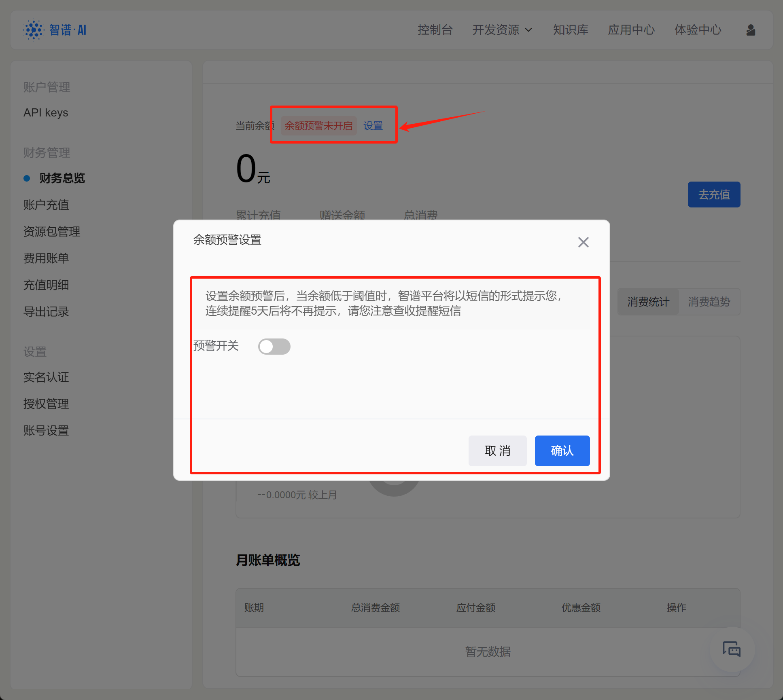The image size is (783, 700).
Task: Click the 确认 button in dialog
Action: (562, 450)
